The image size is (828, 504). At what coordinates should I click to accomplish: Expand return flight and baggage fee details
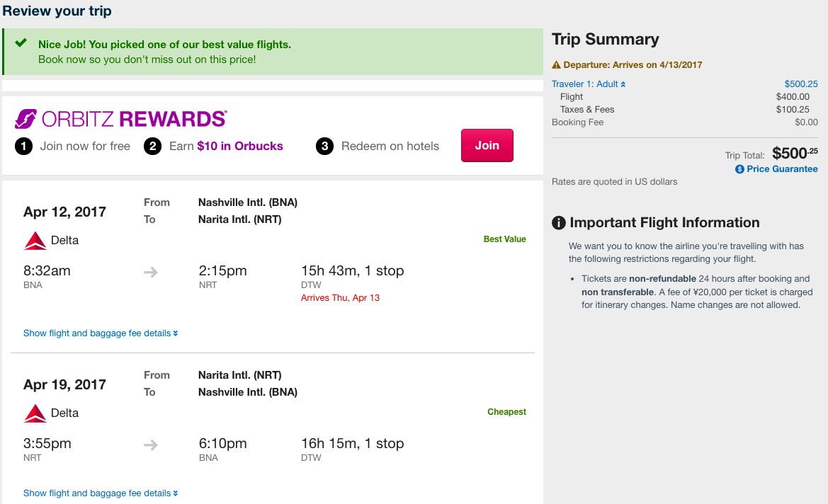click(101, 493)
